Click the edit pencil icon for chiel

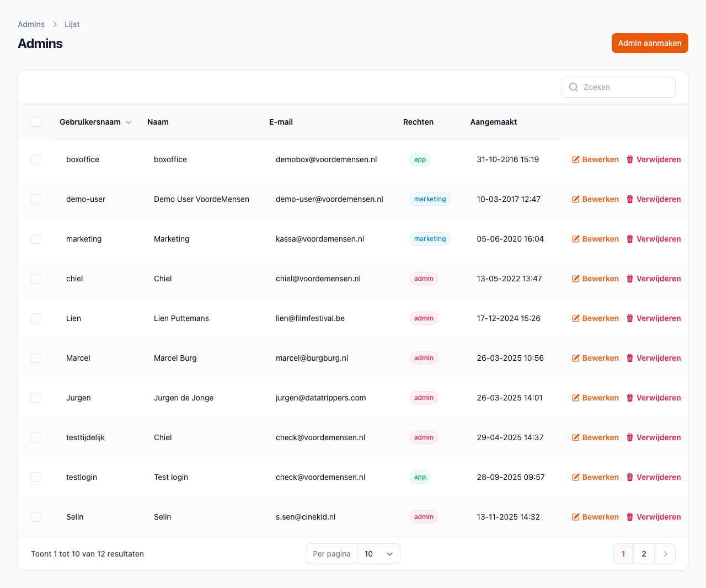(575, 279)
